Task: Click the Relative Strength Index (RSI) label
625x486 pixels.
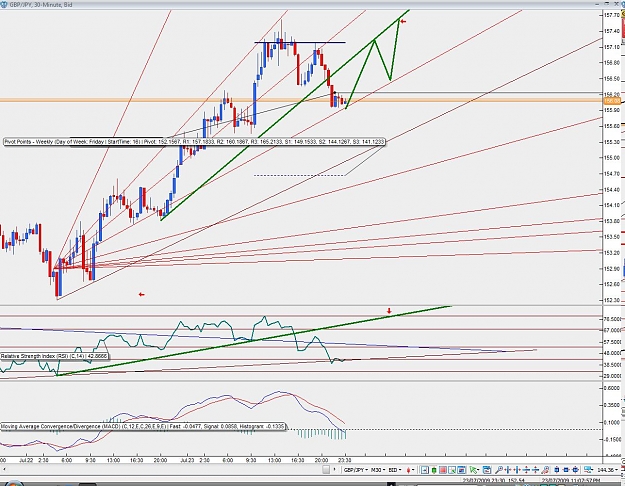Action: [x=54, y=356]
